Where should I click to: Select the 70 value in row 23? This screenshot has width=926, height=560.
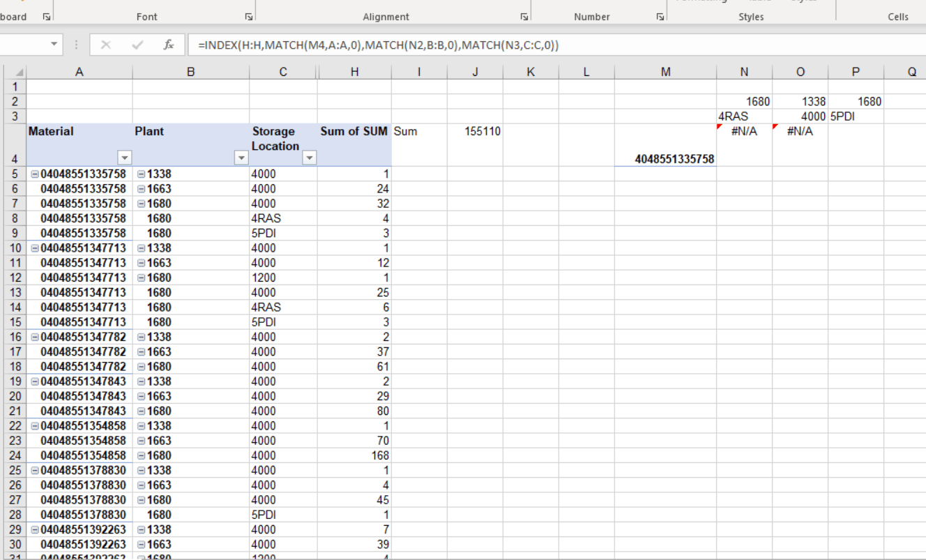click(354, 441)
